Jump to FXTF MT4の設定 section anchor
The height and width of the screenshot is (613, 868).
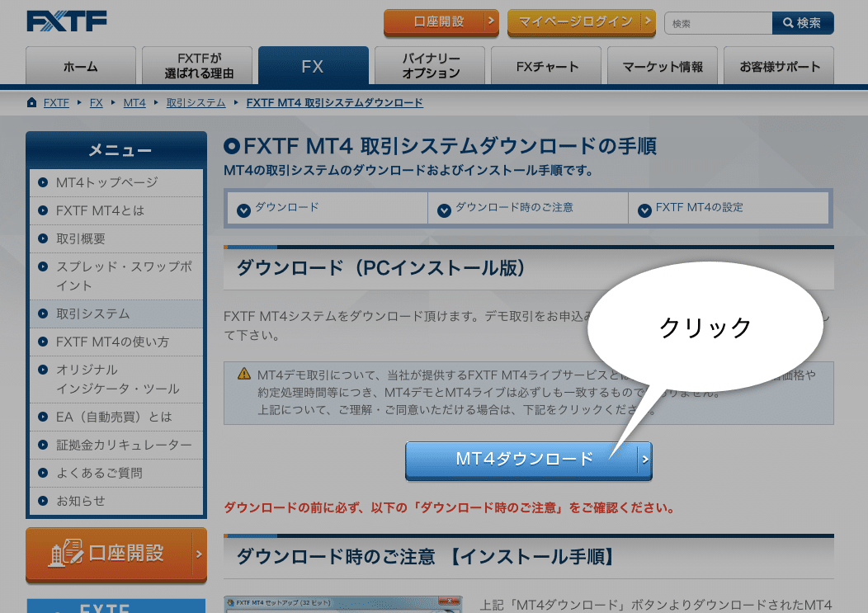(729, 208)
